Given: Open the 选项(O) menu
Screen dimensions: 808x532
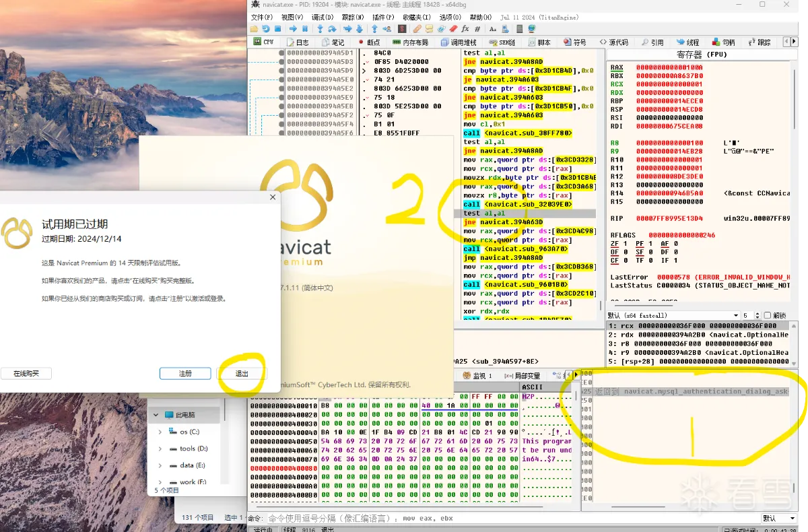Looking at the screenshot, I should pos(450,17).
